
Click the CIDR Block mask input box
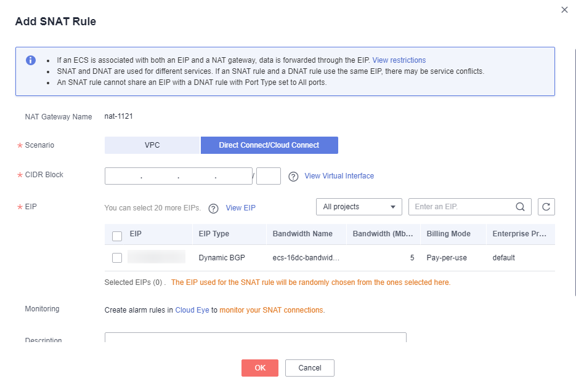269,176
